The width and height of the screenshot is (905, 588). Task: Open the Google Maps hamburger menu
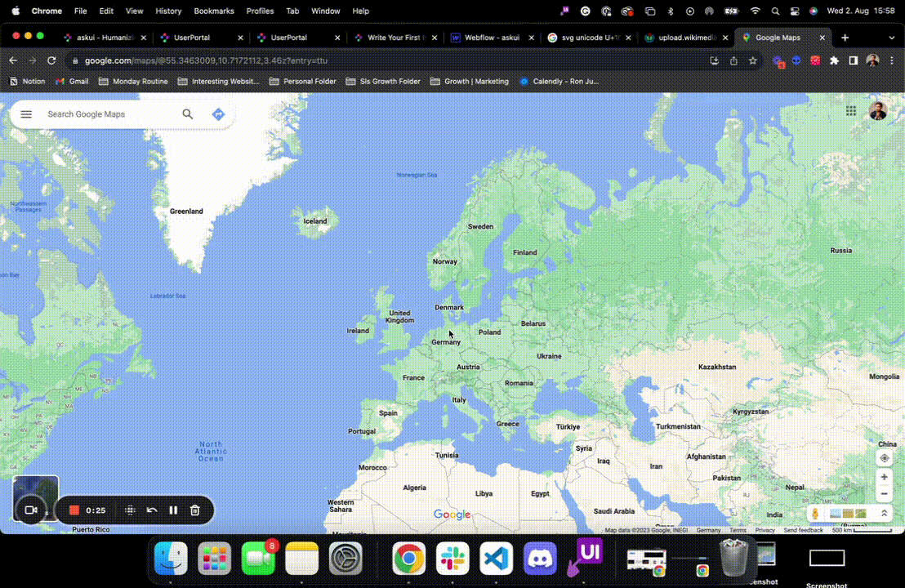(26, 114)
